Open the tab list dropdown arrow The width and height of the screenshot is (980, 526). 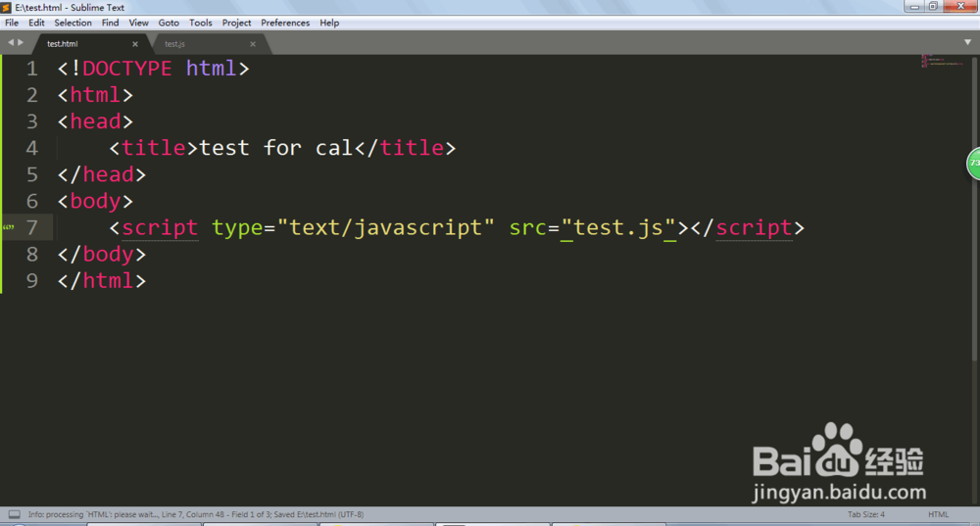point(967,42)
